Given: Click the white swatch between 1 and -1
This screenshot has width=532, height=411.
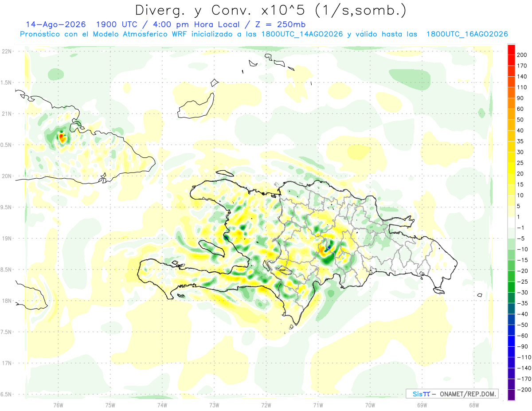Looking at the screenshot, I should click(511, 222).
